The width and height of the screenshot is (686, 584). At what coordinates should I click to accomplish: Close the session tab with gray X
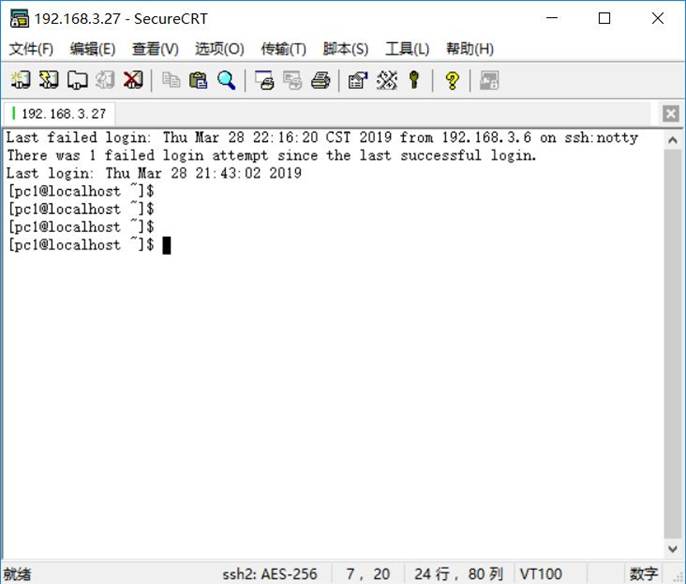point(671,114)
